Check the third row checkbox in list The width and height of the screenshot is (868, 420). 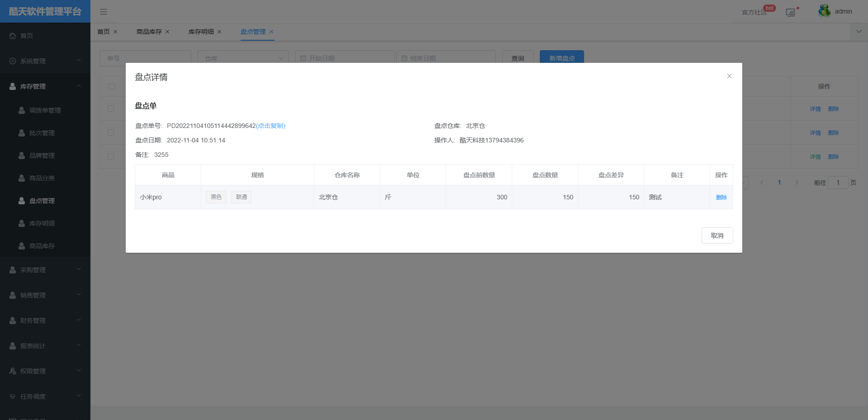(111, 156)
